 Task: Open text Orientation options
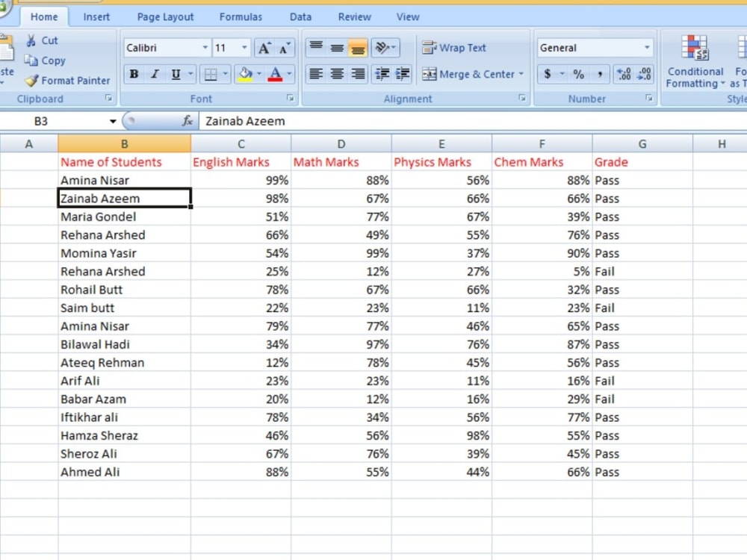(x=385, y=48)
